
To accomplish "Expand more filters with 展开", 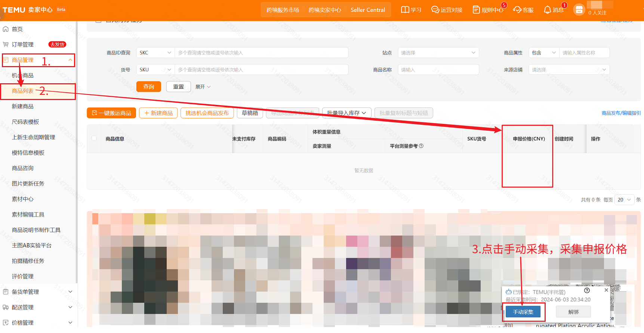I will 203,87.
